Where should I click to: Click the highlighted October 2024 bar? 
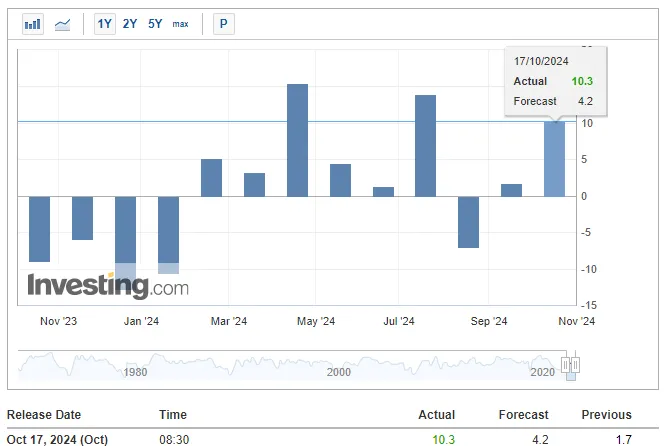(554, 158)
